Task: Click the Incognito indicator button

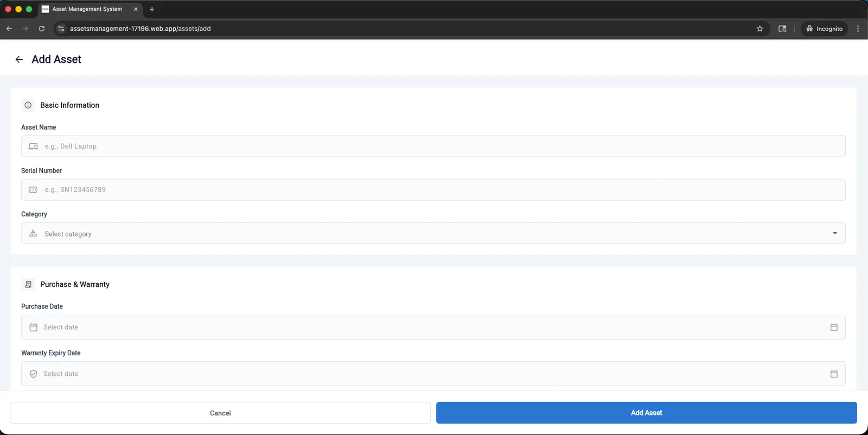Action: pos(824,29)
